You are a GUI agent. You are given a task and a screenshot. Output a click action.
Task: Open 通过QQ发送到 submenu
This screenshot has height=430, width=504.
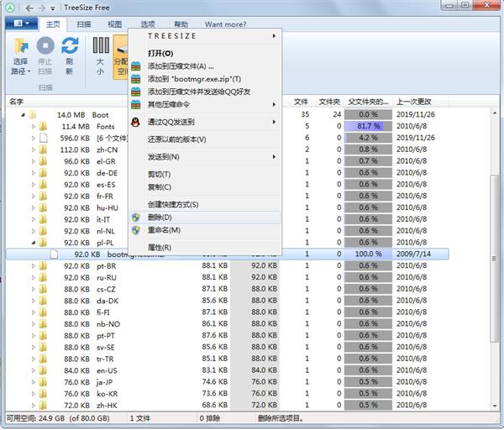click(x=205, y=122)
